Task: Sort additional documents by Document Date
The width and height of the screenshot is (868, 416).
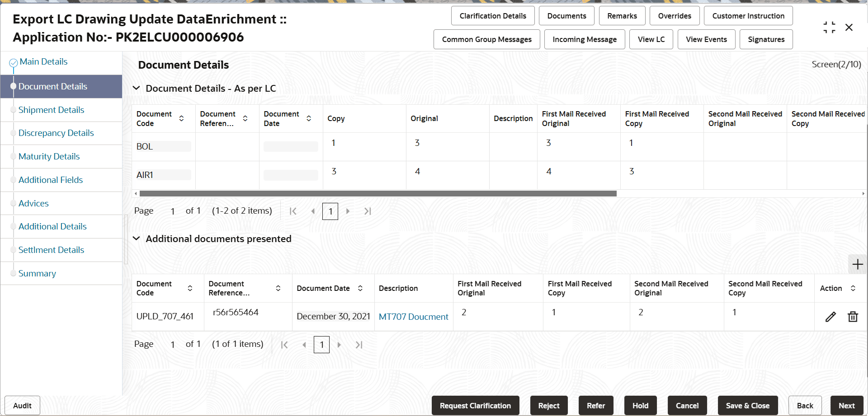Action: point(360,288)
